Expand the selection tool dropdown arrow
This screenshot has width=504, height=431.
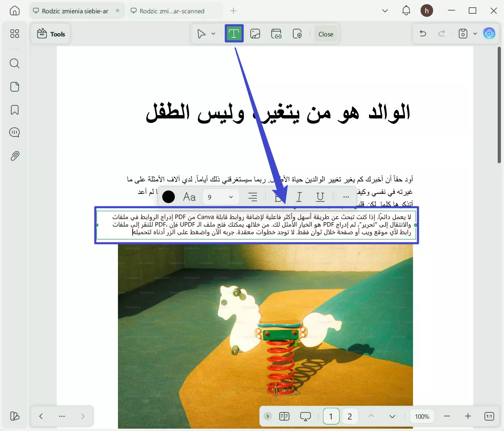pos(213,33)
